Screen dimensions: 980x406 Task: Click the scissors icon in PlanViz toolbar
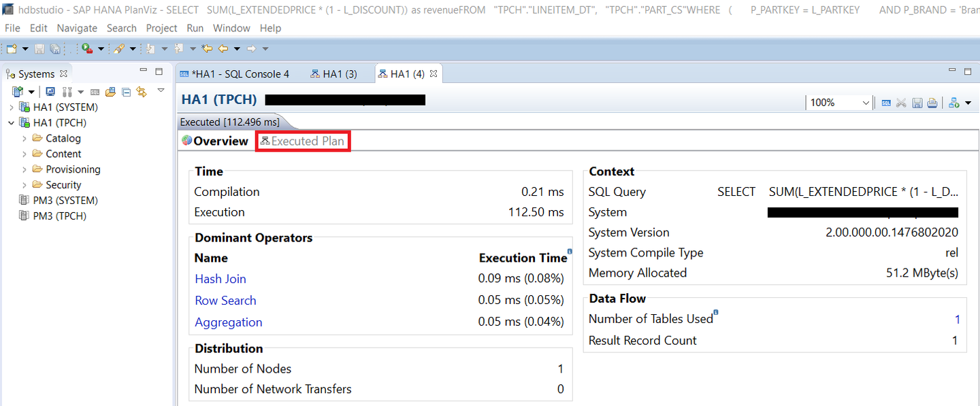[x=901, y=103]
